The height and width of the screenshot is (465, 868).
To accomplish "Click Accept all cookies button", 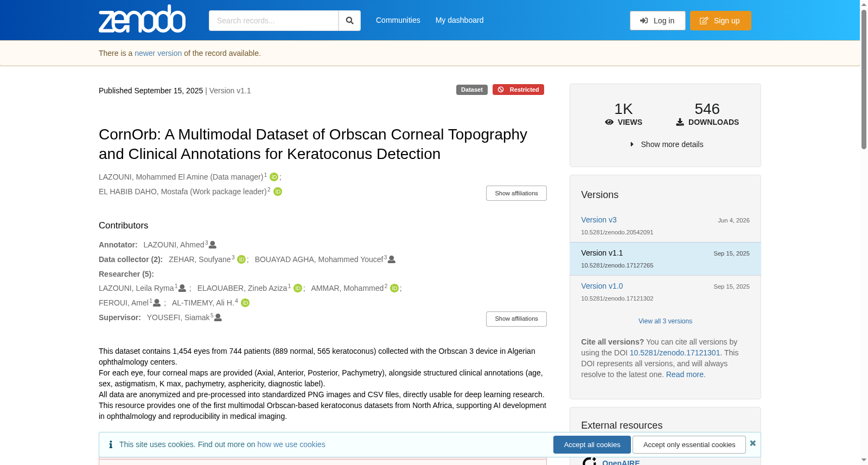I will 592,445.
